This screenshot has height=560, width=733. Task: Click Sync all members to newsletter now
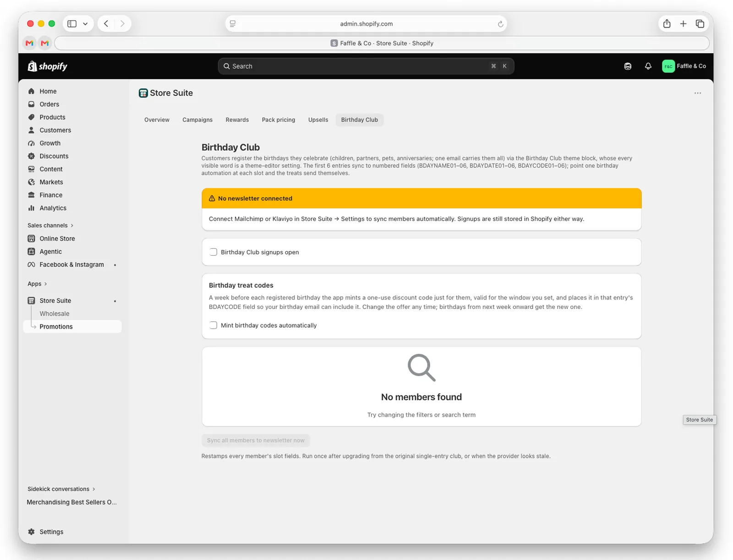256,440
